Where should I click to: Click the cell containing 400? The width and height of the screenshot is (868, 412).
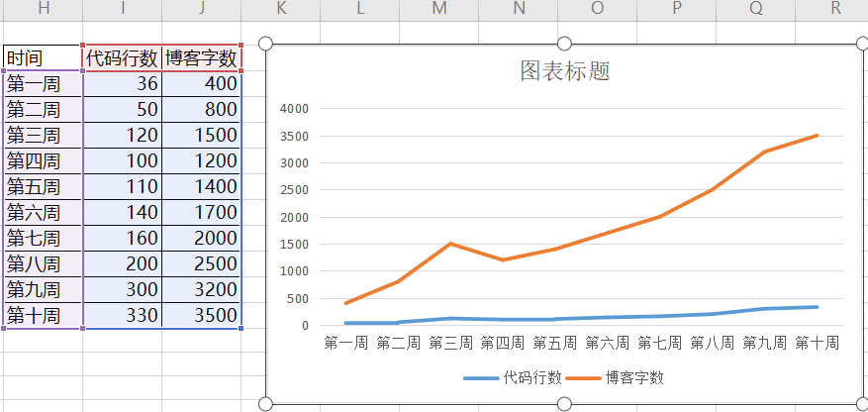click(x=202, y=83)
